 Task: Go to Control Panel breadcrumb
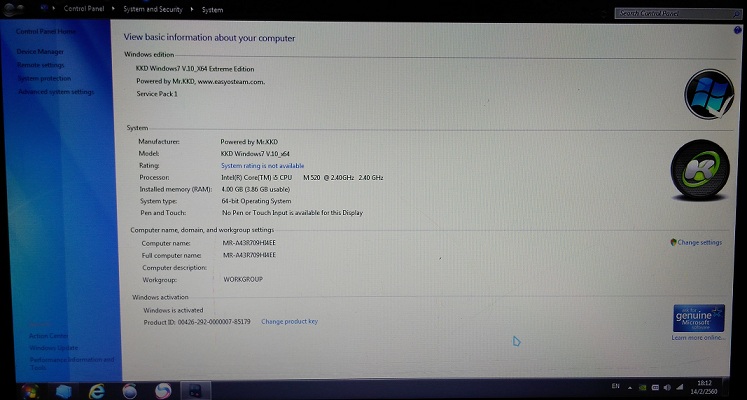tap(83, 9)
